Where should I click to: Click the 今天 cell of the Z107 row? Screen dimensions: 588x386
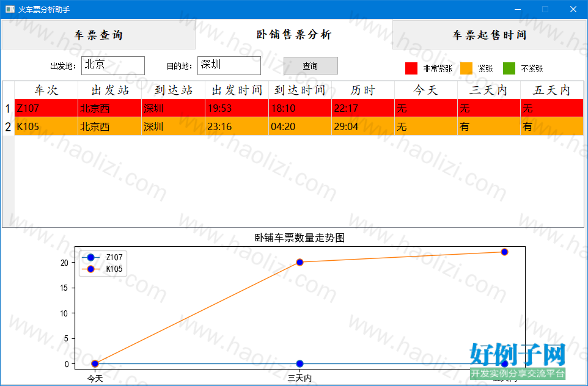pos(426,108)
